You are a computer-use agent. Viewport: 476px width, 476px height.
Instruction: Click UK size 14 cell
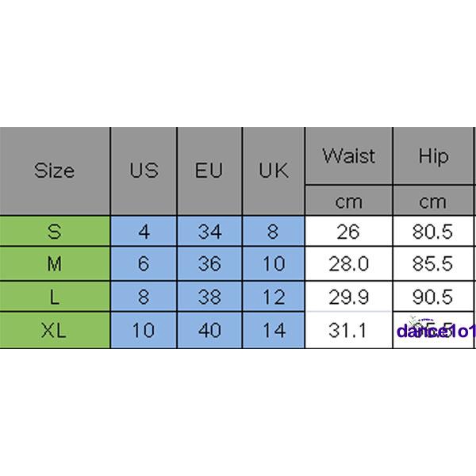[273, 330]
